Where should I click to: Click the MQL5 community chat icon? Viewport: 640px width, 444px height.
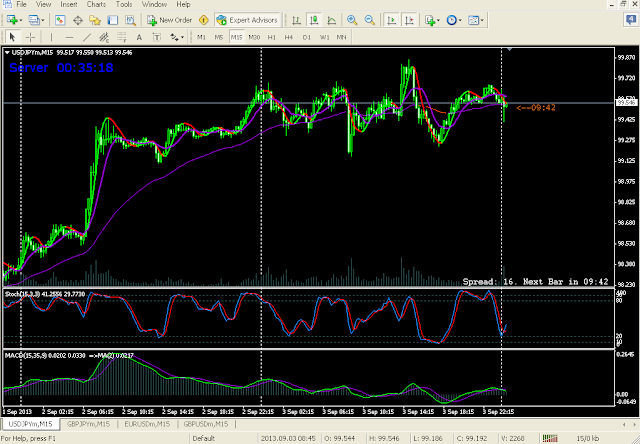(631, 20)
